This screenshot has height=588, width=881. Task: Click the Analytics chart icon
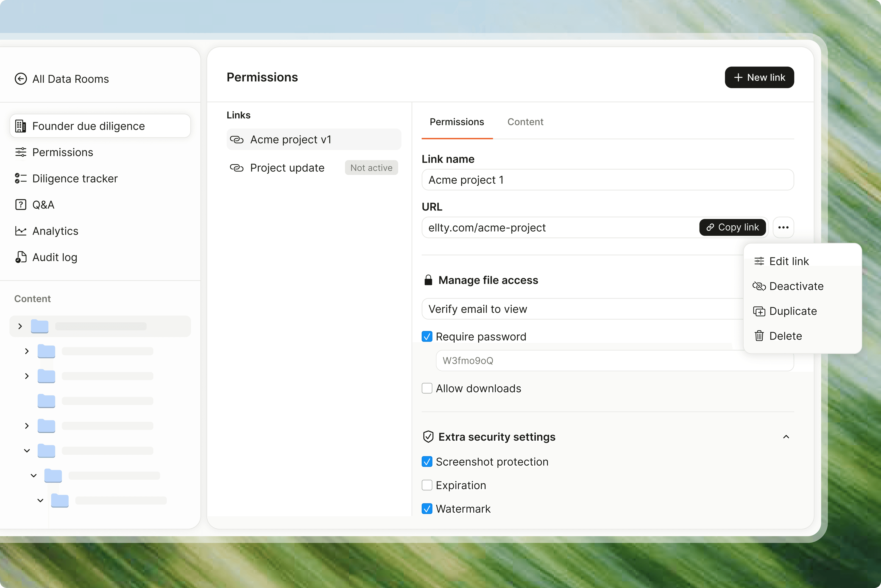(x=21, y=231)
